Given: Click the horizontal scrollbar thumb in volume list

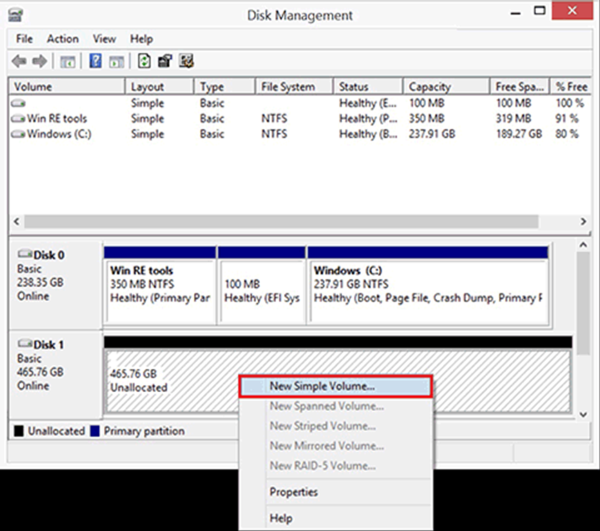Looking at the screenshot, I should [281, 222].
